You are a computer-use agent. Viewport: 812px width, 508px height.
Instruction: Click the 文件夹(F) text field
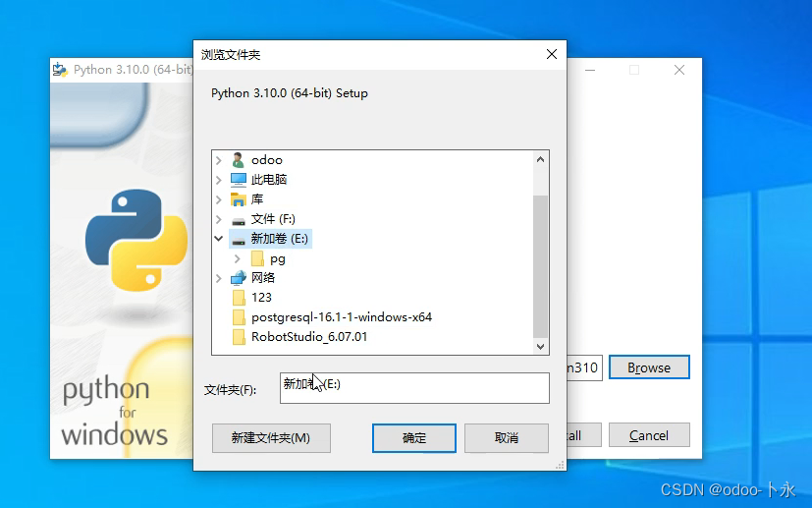[x=414, y=388]
